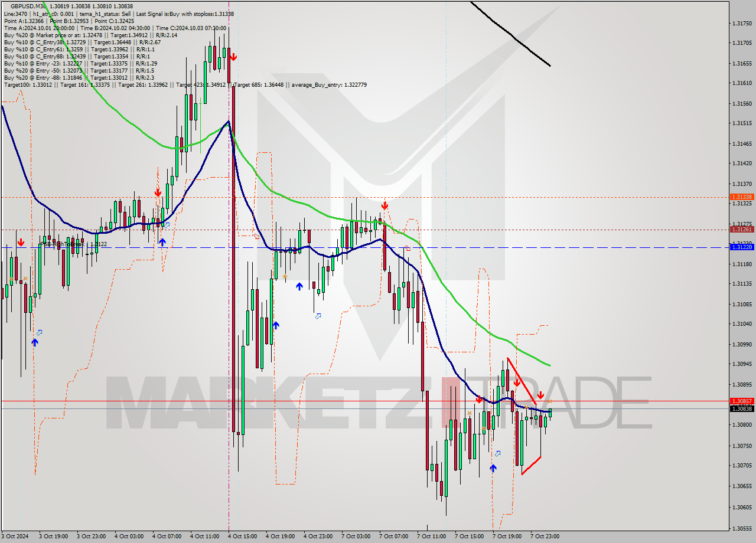This screenshot has height=543, width=756.
Task: Click the current price tag 1.30838
Action: [x=741, y=408]
